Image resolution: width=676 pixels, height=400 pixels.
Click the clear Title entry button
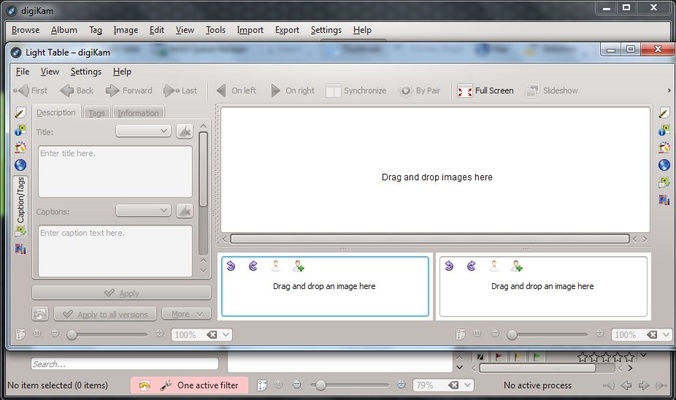(185, 131)
